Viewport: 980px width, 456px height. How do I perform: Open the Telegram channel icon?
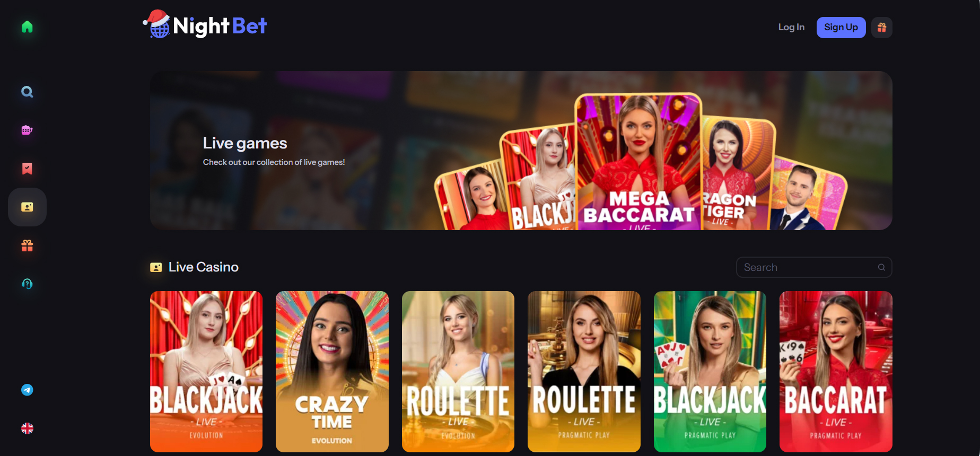point(27,390)
